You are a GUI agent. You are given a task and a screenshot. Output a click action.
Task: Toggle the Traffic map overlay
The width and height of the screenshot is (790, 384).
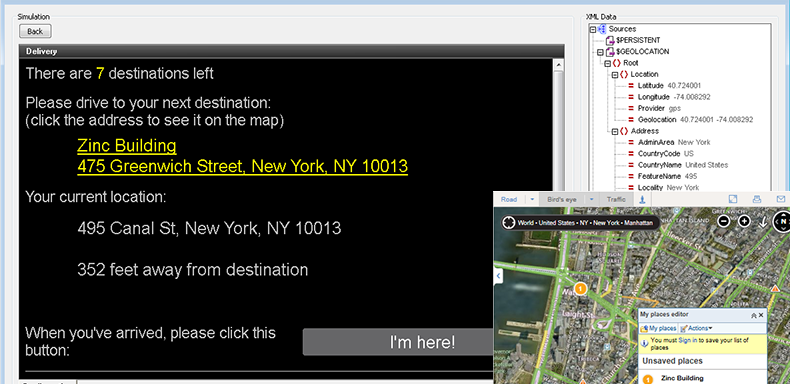616,200
